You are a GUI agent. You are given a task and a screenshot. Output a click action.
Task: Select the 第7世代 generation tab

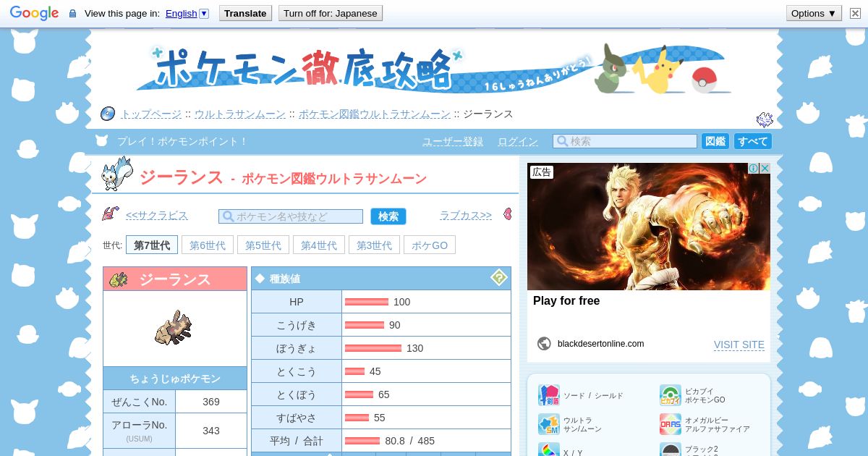point(152,245)
